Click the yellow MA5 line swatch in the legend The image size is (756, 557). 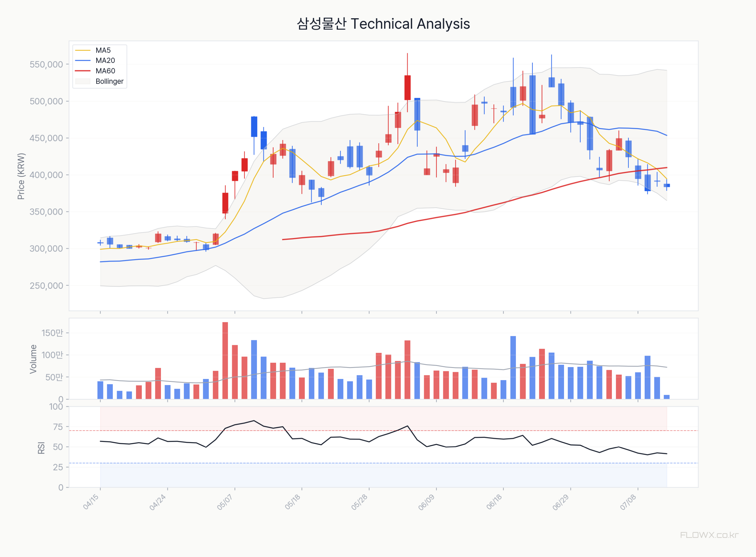pos(83,51)
